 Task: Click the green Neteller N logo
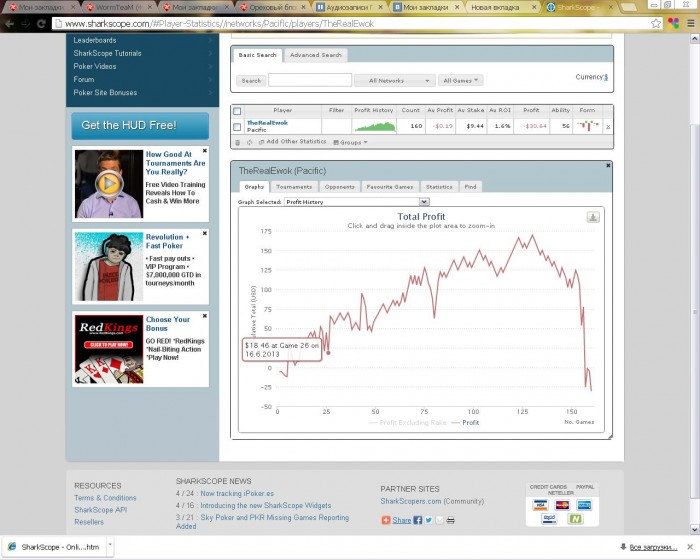(x=575, y=519)
